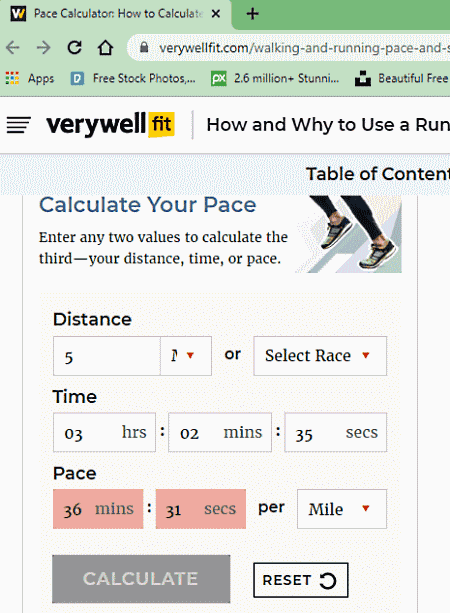This screenshot has width=450, height=613.
Task: Click the browser forward arrow
Action: coord(43,48)
